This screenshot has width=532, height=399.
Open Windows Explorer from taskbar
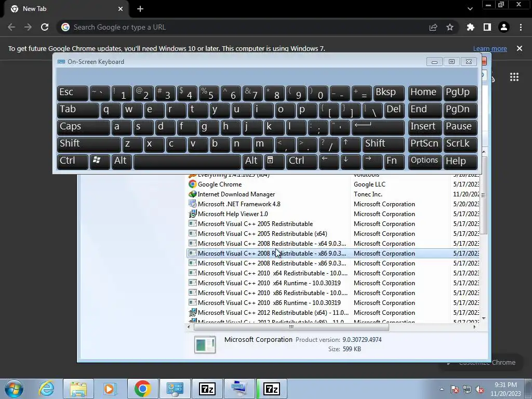point(78,389)
